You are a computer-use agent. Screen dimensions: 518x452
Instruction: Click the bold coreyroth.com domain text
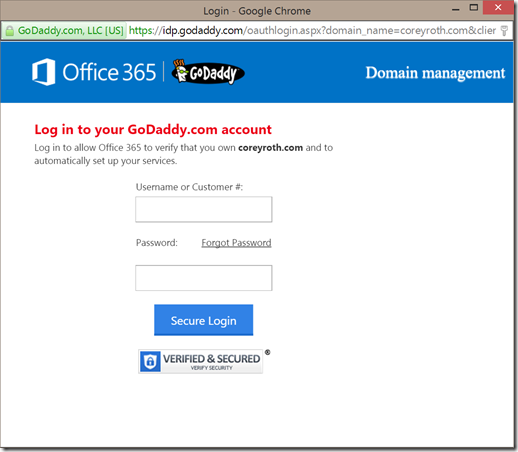270,147
